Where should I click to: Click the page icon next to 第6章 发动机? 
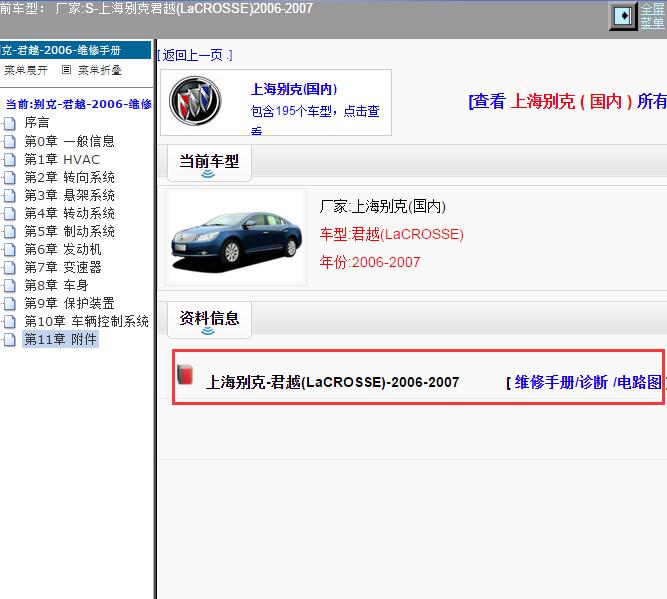pyautogui.click(x=9, y=250)
